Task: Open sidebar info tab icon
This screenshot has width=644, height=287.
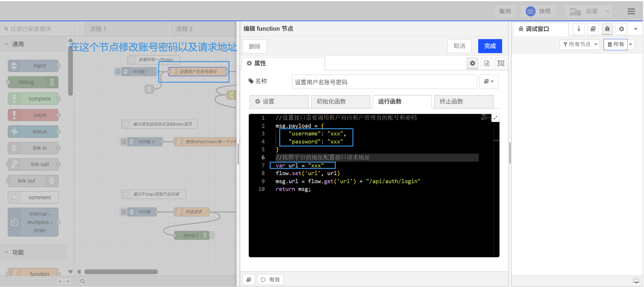Action: (579, 29)
